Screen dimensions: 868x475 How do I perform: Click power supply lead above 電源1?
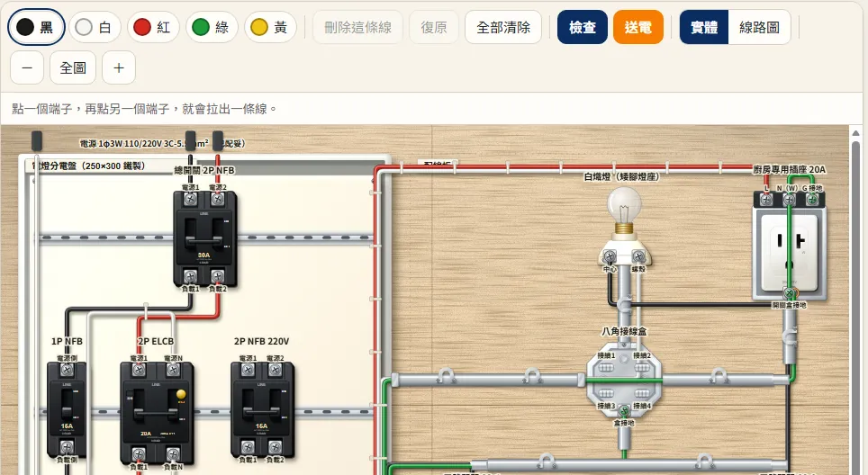tap(190, 140)
